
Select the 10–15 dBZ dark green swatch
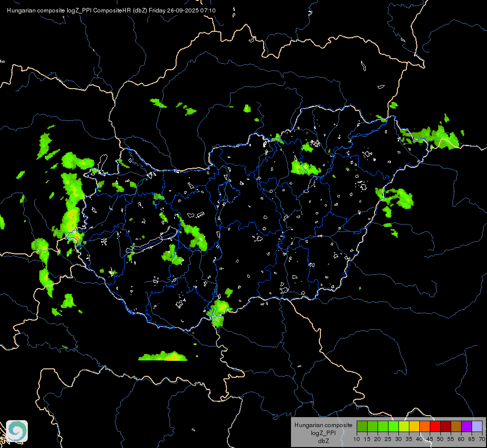pos(362,426)
